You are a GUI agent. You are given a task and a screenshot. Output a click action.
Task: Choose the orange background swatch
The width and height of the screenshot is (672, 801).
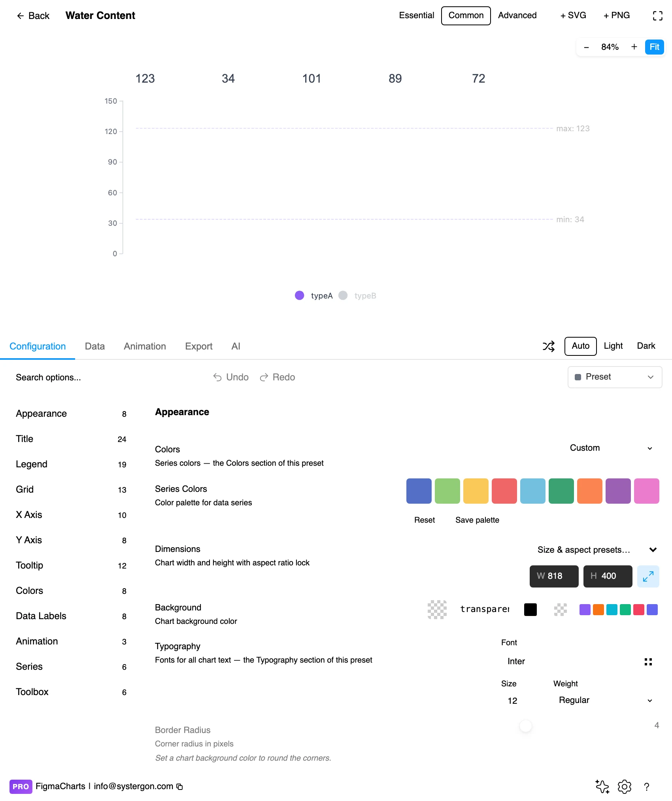[x=598, y=610]
